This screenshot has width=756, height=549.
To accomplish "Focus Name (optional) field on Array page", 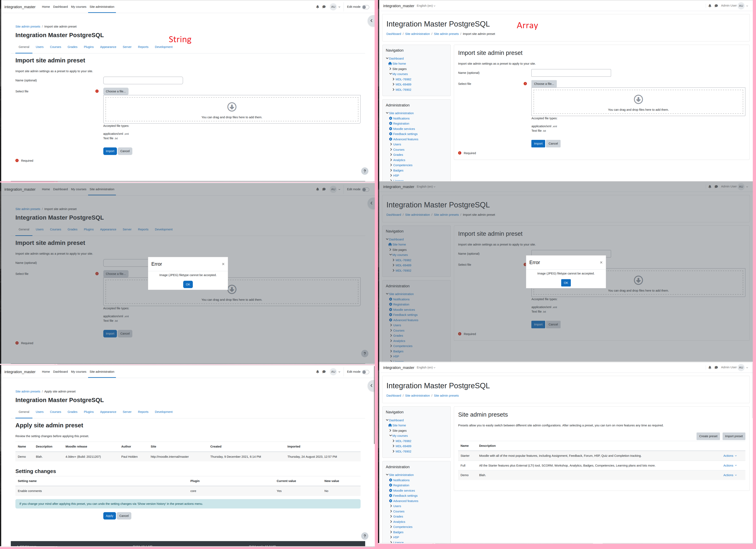I will (571, 73).
